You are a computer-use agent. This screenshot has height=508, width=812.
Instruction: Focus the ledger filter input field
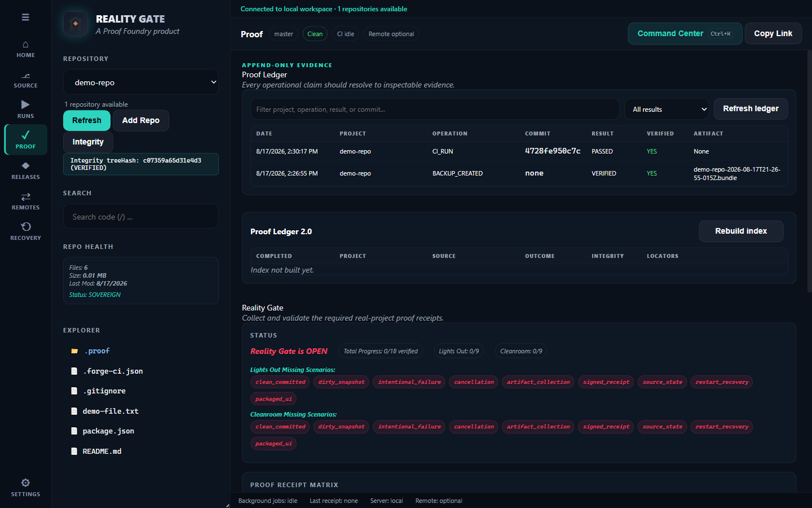pos(435,109)
